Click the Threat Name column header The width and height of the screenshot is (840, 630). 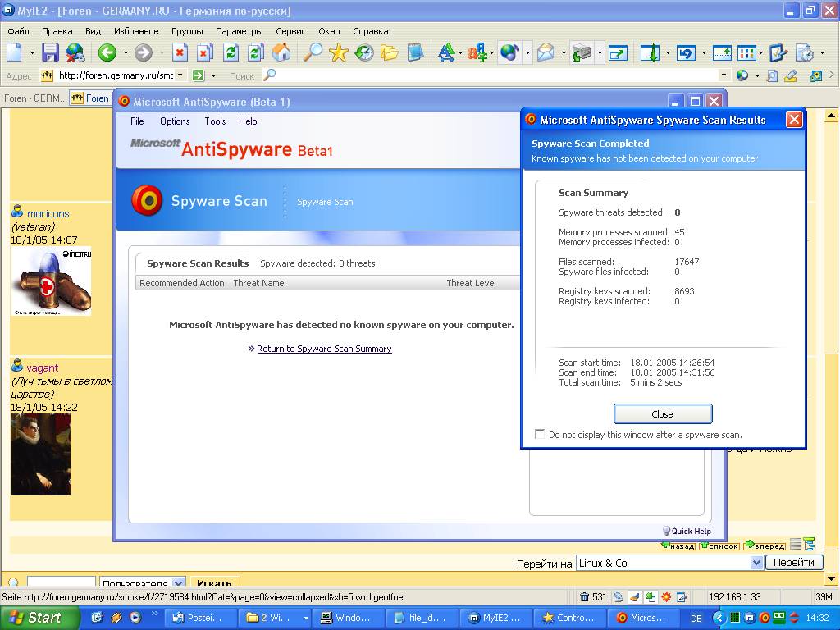pyautogui.click(x=258, y=283)
